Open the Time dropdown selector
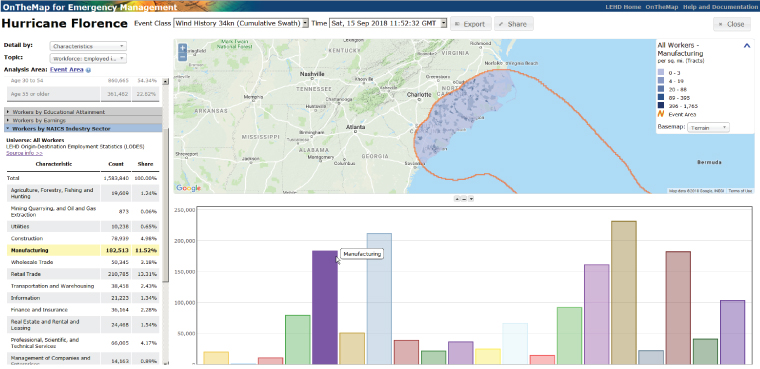 388,23
